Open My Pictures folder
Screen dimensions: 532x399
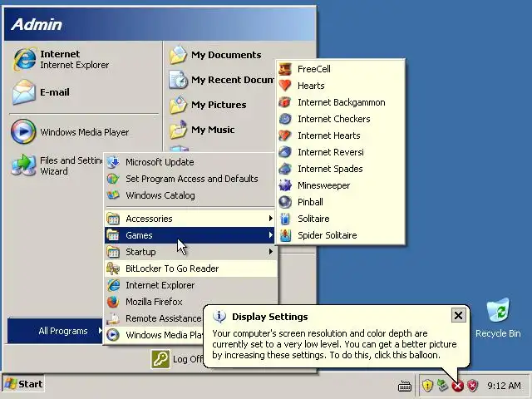pyautogui.click(x=208, y=105)
